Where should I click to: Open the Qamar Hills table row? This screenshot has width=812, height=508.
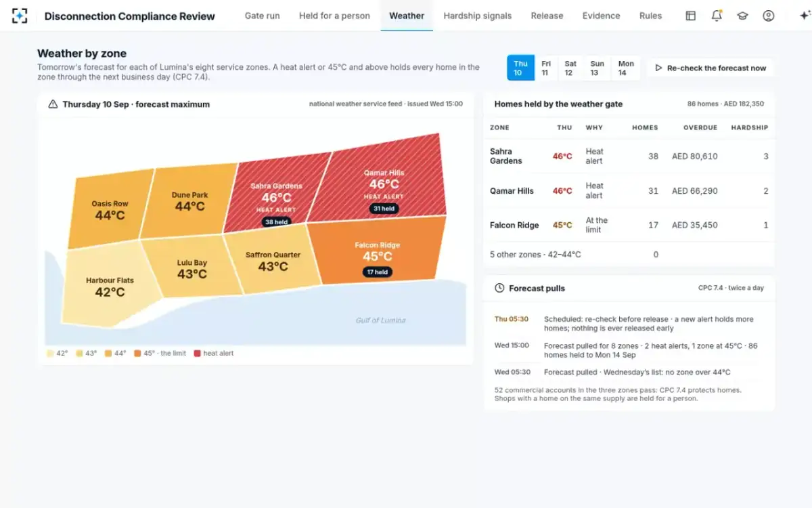coord(629,191)
